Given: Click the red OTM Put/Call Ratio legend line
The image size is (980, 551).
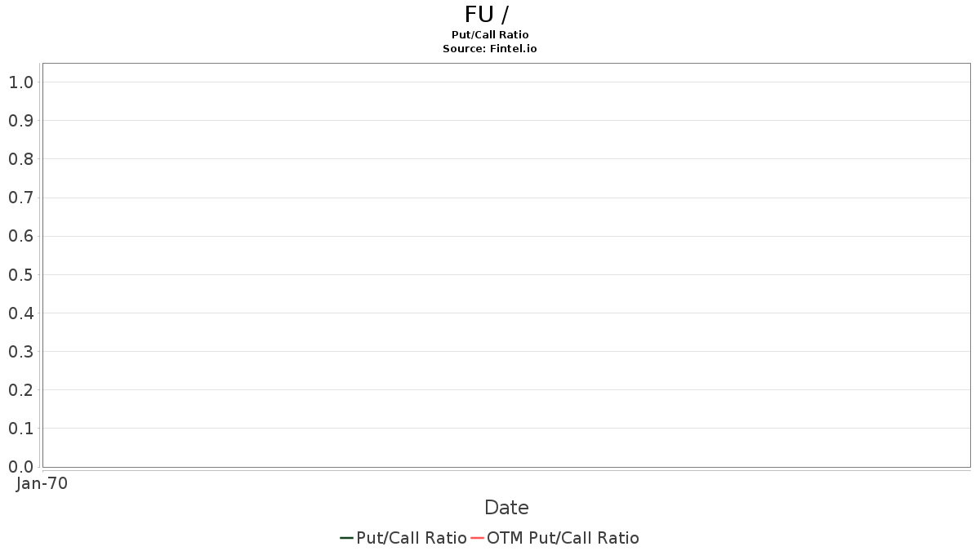Looking at the screenshot, I should (478, 538).
